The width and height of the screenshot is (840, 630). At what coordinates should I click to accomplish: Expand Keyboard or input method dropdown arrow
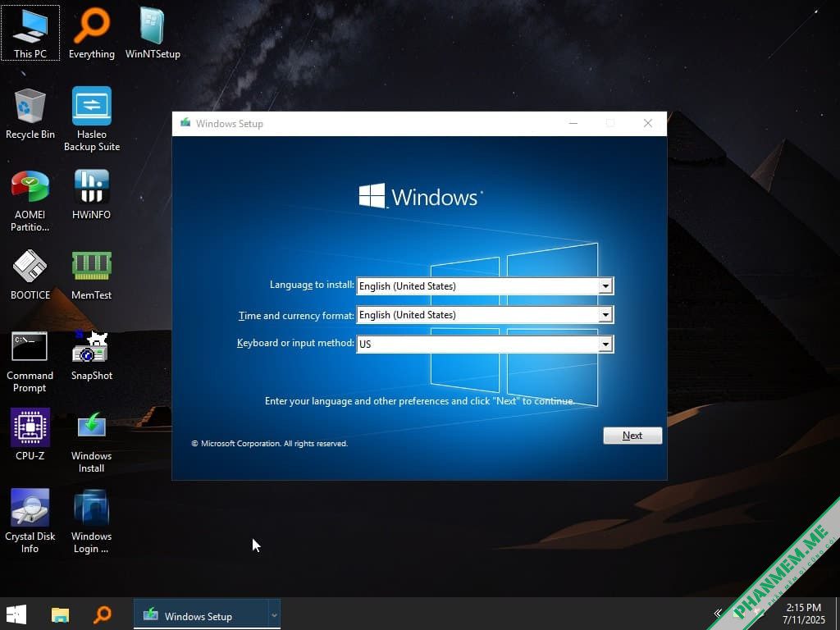[x=605, y=344]
